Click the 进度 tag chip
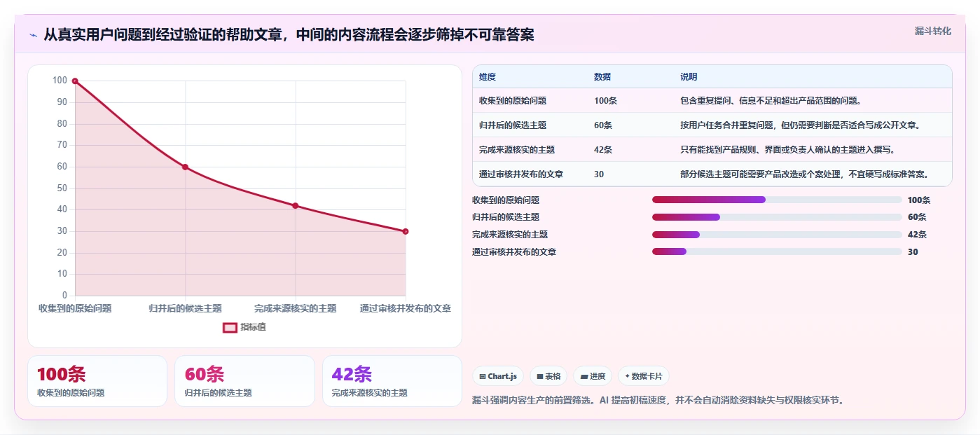The width and height of the screenshot is (980, 435). [x=593, y=376]
